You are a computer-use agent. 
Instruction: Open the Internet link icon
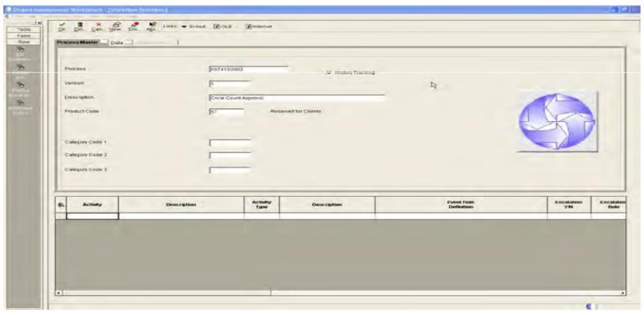[247, 27]
